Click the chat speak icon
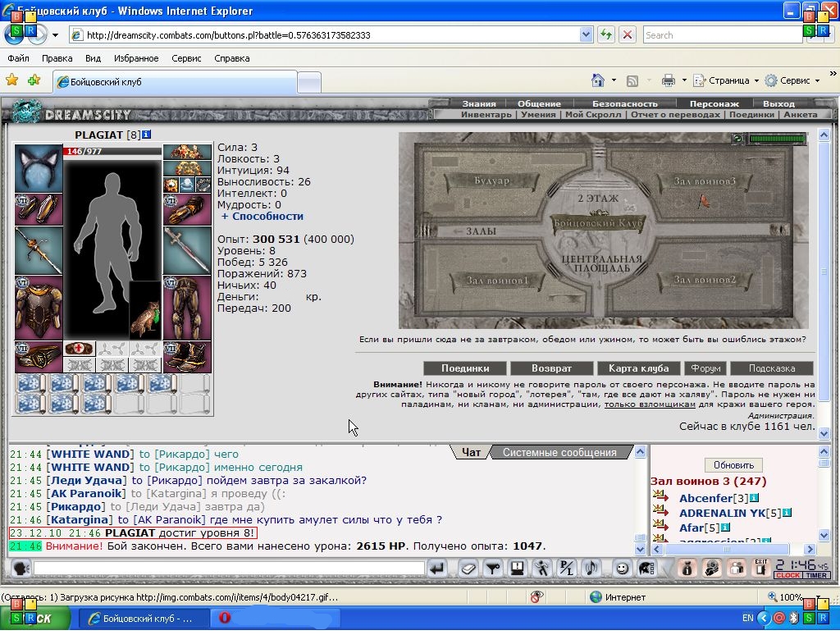 [21, 568]
